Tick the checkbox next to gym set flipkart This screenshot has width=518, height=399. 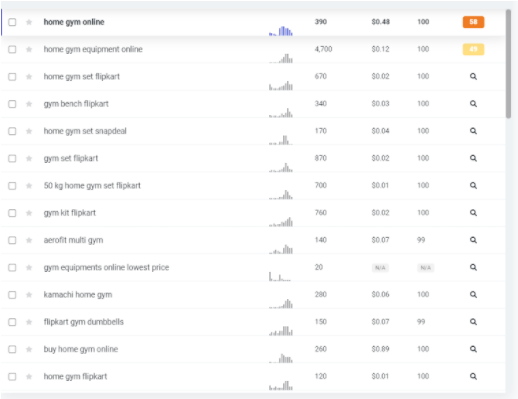(12, 158)
